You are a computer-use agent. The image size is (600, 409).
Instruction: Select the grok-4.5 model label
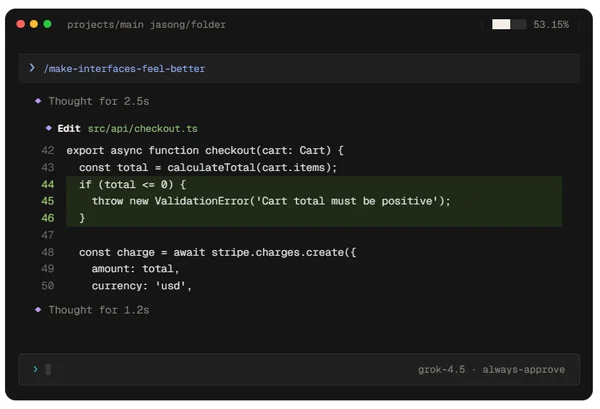pos(441,370)
